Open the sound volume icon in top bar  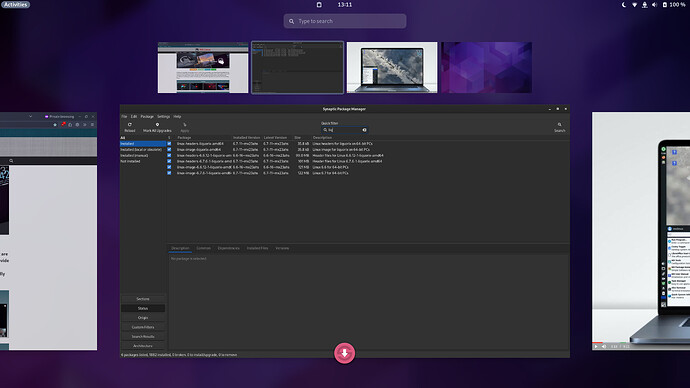[x=654, y=5]
